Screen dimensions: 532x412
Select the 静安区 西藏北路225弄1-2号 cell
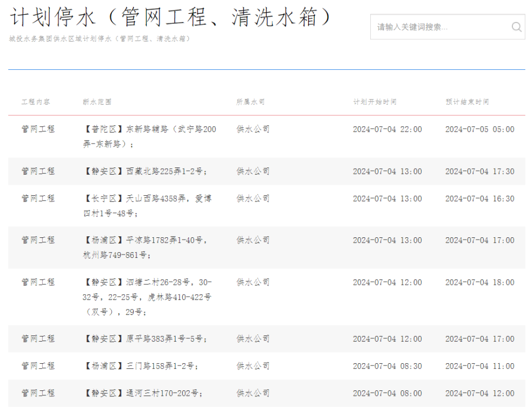(x=145, y=171)
